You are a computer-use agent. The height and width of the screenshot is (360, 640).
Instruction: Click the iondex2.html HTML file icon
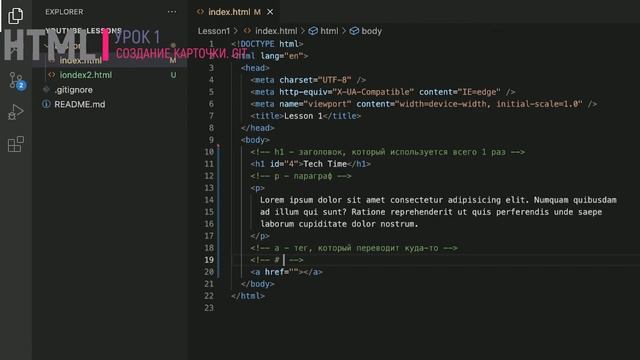pos(52,75)
